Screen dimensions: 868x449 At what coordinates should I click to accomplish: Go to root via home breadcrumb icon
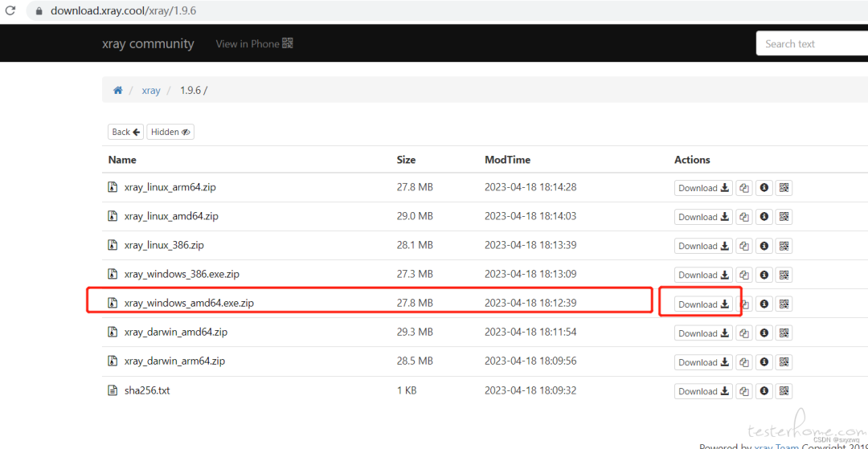coord(118,90)
